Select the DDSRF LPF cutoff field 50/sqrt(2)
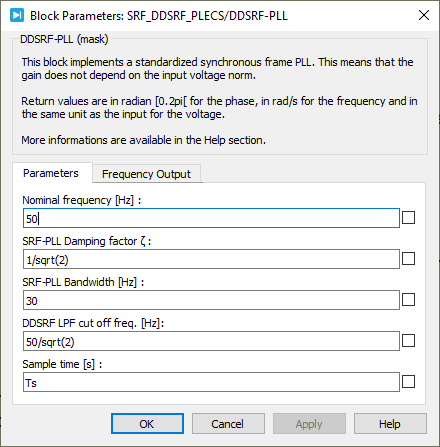The width and height of the screenshot is (440, 447). pyautogui.click(x=211, y=341)
